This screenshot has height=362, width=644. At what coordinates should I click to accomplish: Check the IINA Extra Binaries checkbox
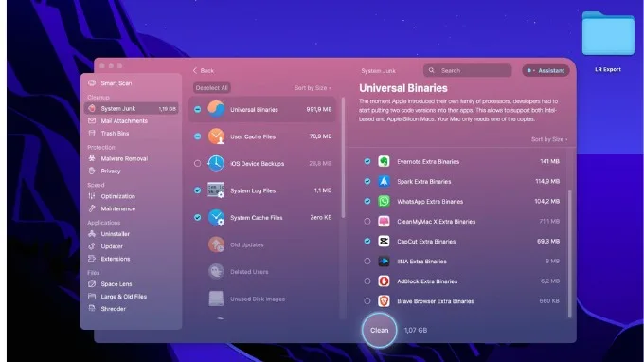coord(367,262)
